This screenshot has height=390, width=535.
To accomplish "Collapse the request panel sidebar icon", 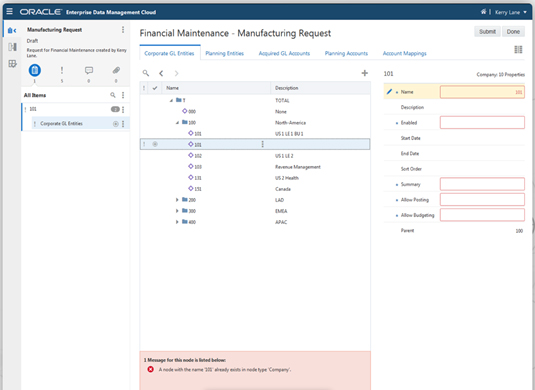I will pos(12,30).
